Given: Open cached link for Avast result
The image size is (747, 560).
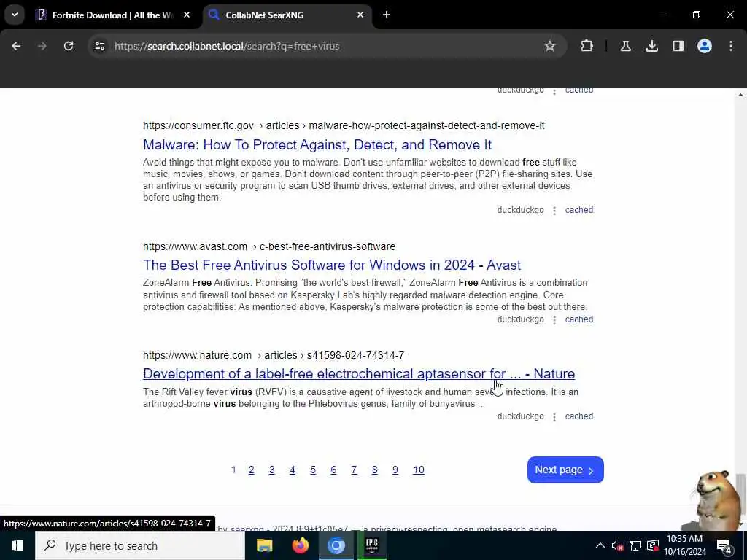Looking at the screenshot, I should 578,319.
